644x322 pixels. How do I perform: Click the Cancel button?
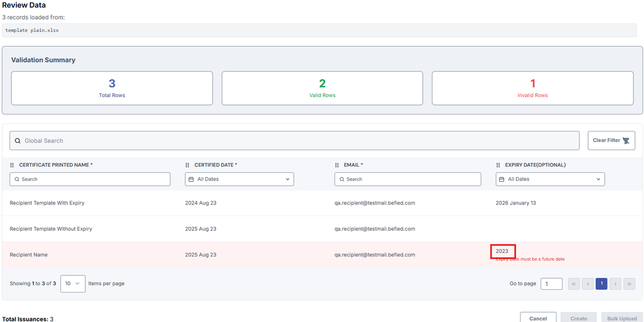pyautogui.click(x=538, y=318)
